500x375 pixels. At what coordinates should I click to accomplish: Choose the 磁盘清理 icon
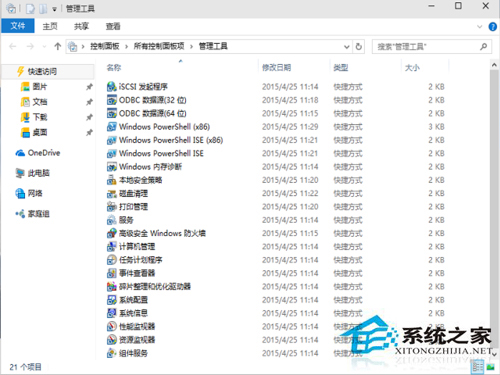pyautogui.click(x=111, y=193)
